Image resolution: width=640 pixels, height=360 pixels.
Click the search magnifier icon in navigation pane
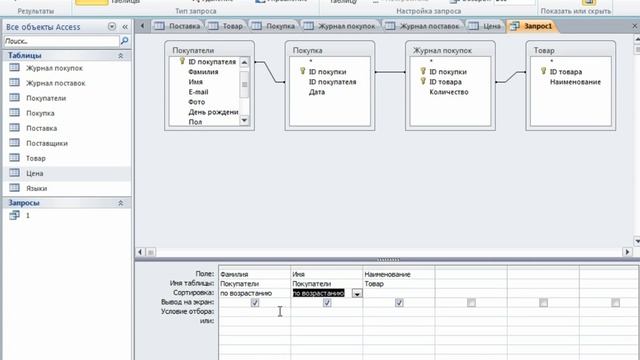click(124, 41)
